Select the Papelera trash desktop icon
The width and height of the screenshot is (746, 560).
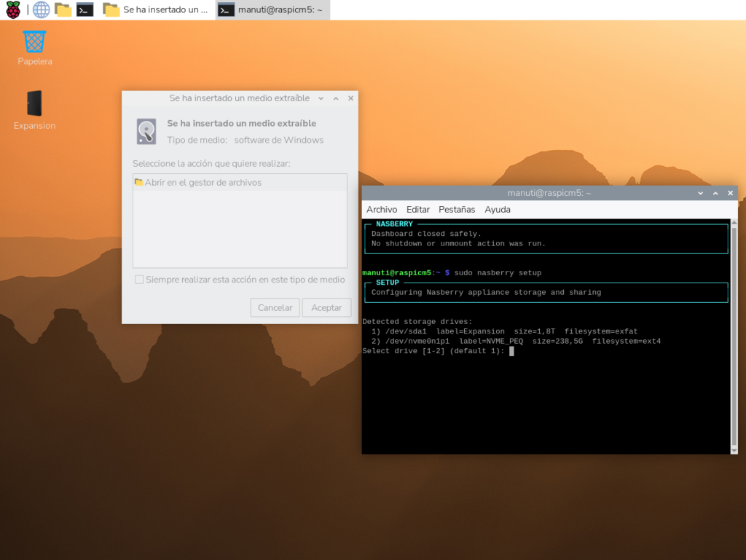click(x=35, y=48)
